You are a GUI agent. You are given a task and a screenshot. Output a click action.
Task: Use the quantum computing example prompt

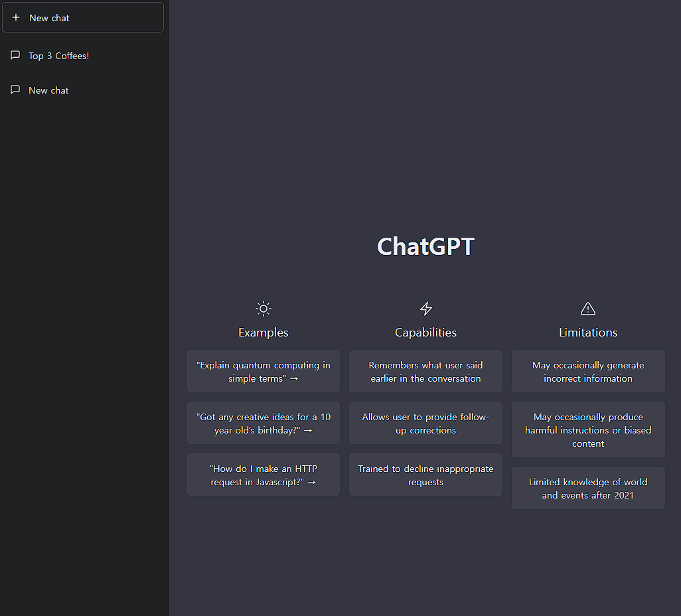coord(264,372)
